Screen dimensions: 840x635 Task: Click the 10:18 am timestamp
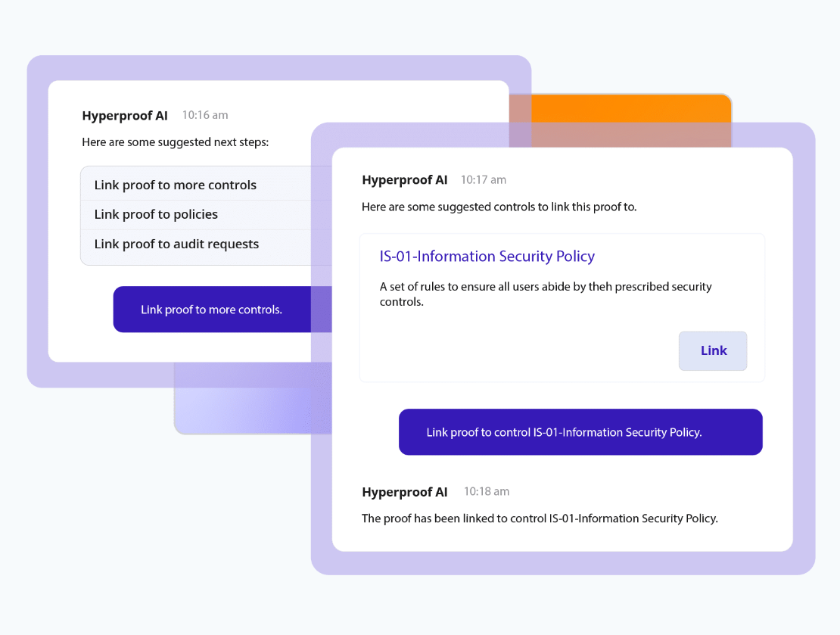pos(487,492)
